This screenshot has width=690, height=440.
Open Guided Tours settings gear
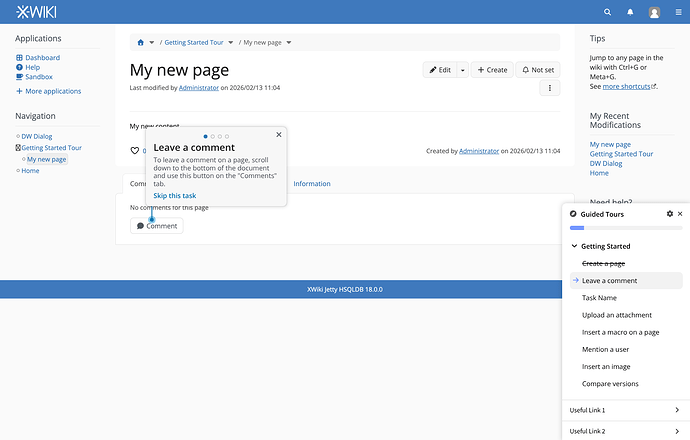tap(670, 214)
